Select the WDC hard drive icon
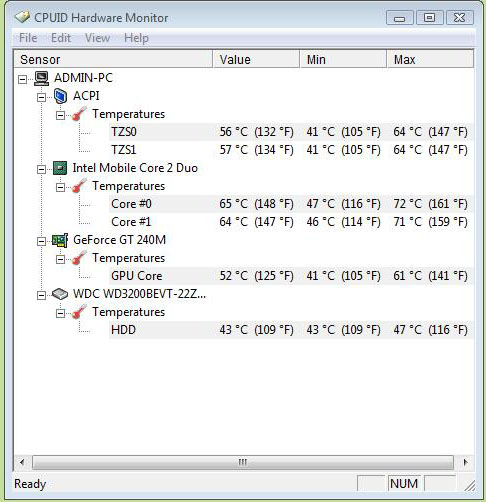 tap(60, 294)
